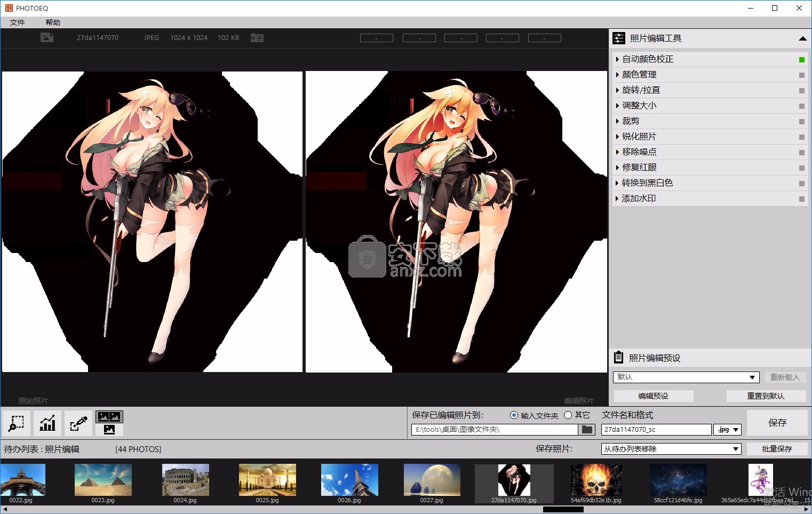Open the 帮助 menu
Viewport: 812px width, 514px height.
click(x=53, y=22)
